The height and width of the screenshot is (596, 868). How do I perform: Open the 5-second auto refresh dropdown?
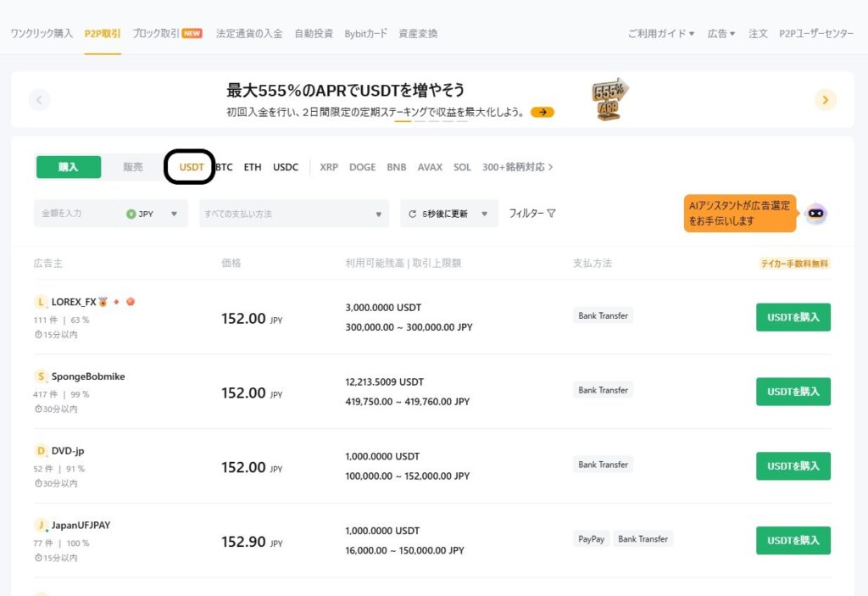click(x=449, y=214)
